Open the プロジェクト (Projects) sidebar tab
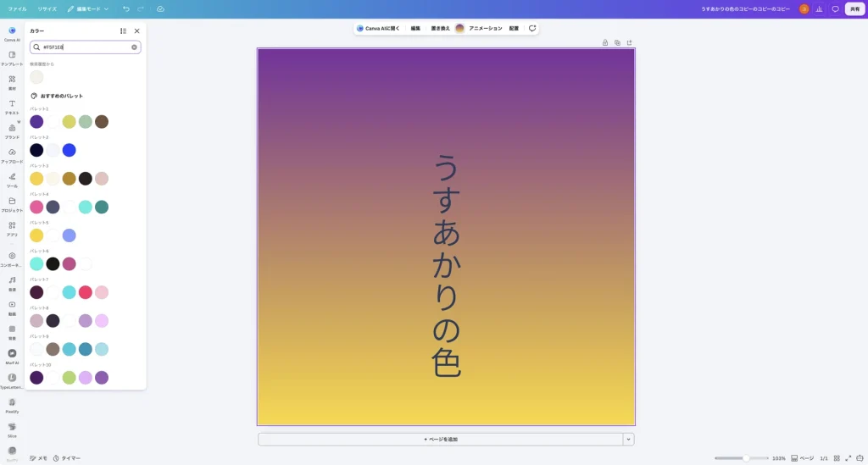The width and height of the screenshot is (868, 465). point(12,203)
